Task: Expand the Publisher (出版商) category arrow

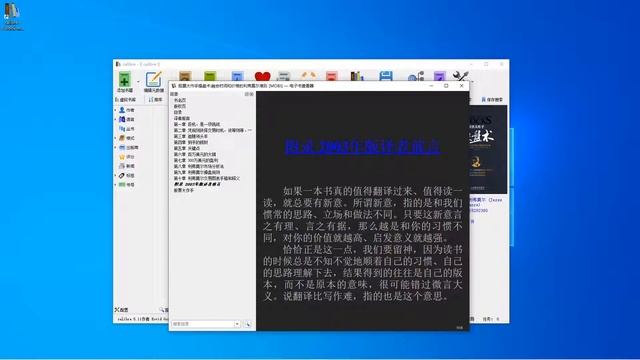Action: click(116, 148)
